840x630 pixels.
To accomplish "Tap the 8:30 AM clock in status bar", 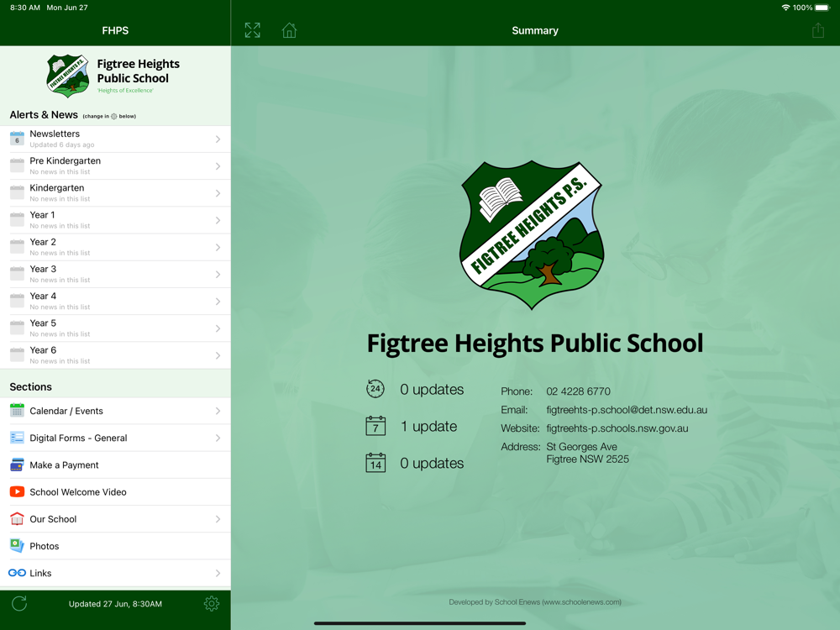I will pyautogui.click(x=25, y=8).
